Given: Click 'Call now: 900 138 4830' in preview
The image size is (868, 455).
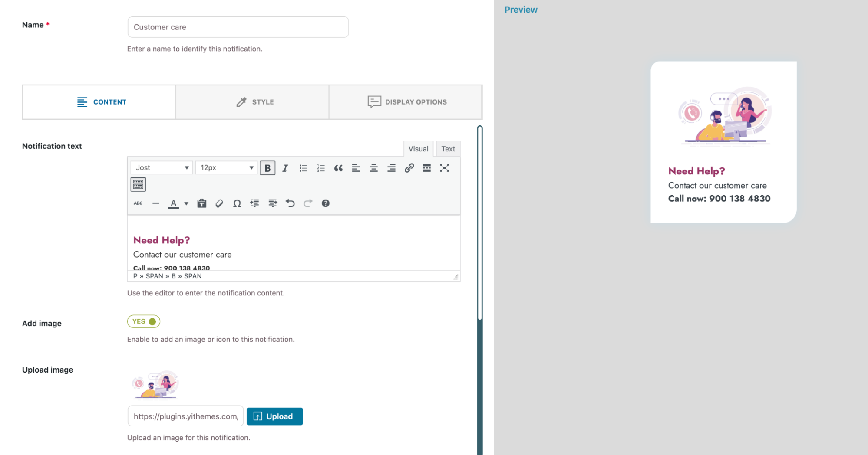Looking at the screenshot, I should [x=719, y=199].
